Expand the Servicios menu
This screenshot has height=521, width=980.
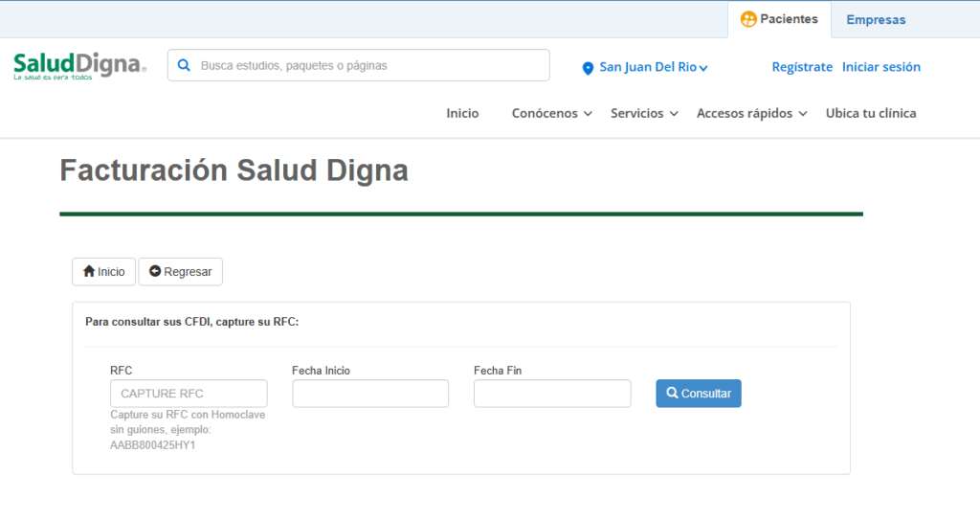644,113
